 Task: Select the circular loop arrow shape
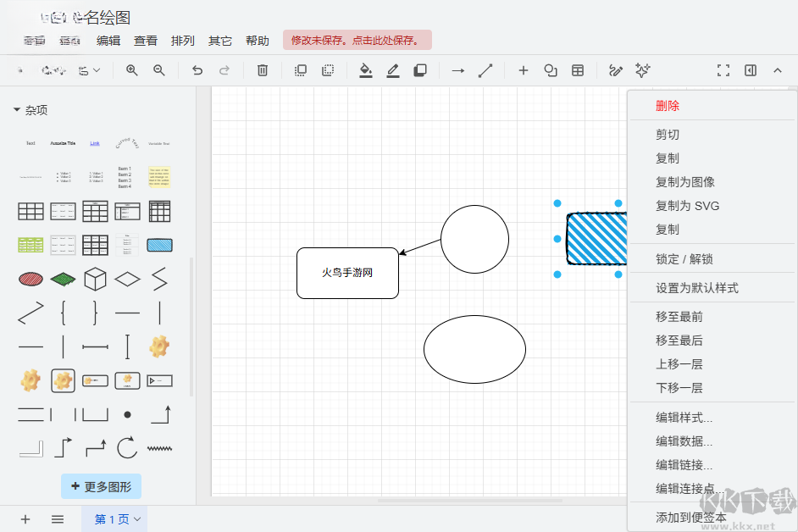pyautogui.click(x=127, y=448)
